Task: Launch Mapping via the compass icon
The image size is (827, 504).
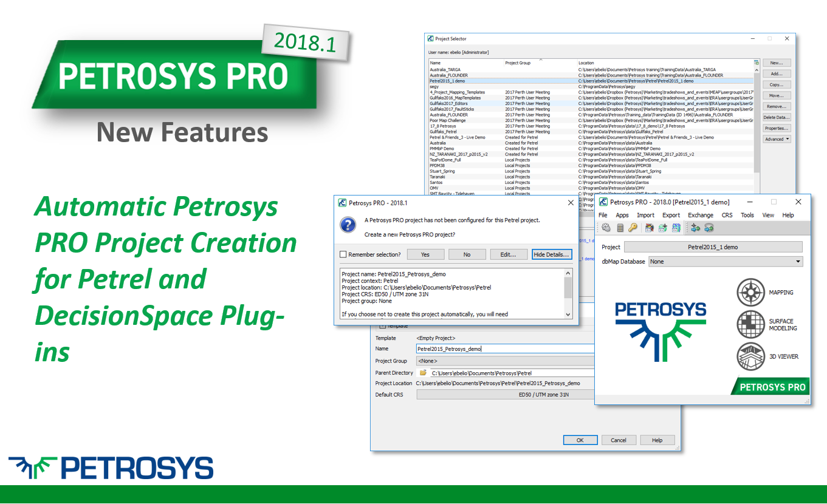Action: (x=750, y=292)
